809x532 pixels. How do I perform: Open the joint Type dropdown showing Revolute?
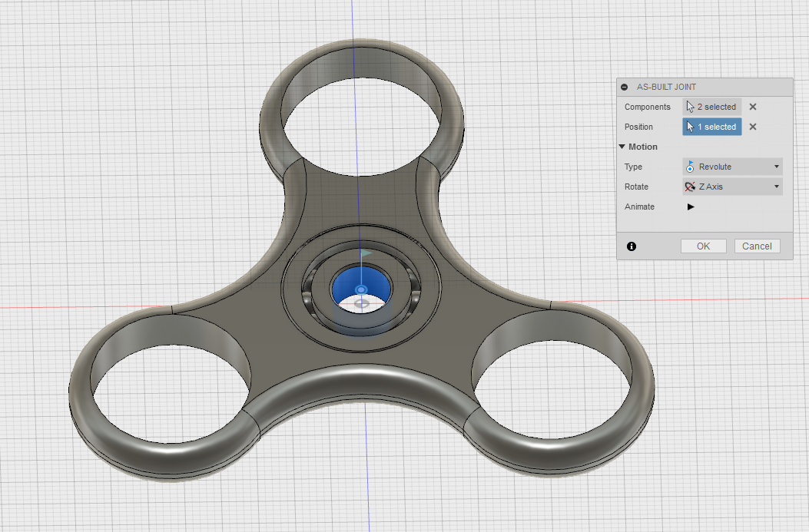point(732,167)
